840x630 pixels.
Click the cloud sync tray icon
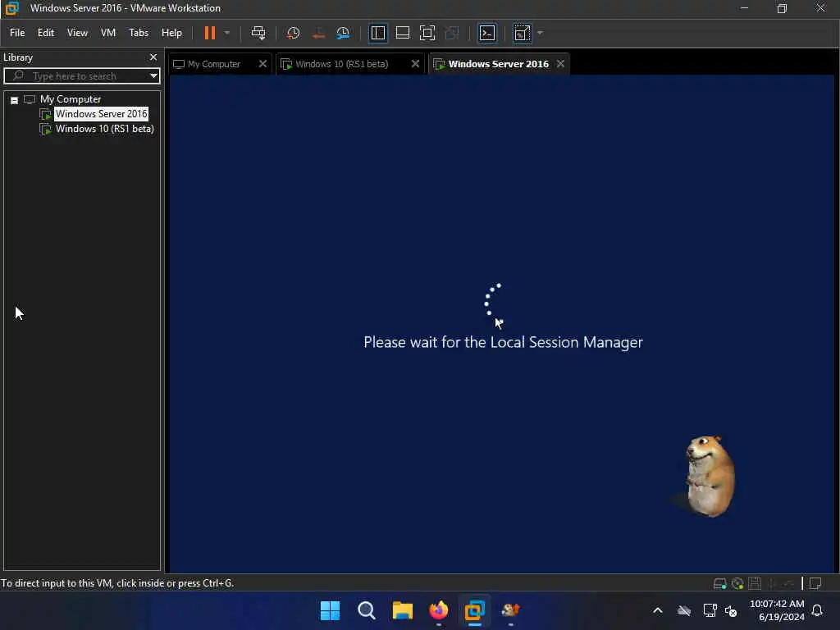[684, 610]
